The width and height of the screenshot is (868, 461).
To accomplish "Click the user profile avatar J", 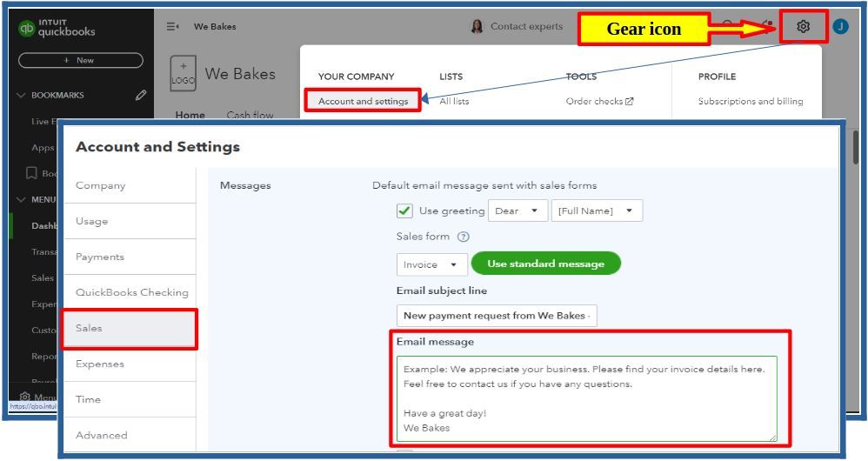I will 840,27.
